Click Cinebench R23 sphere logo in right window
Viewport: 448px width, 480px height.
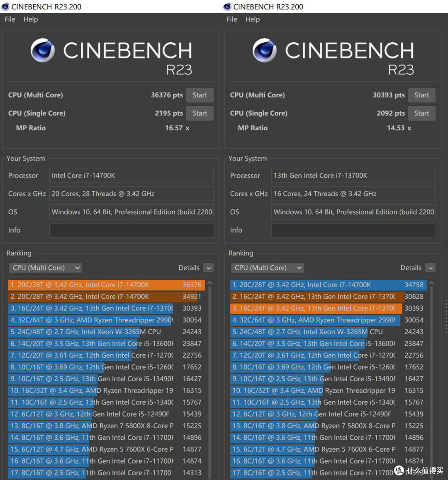click(x=264, y=50)
